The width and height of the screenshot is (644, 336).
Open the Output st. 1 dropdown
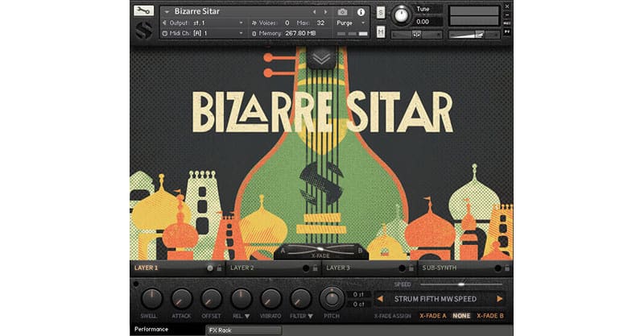pyautogui.click(x=204, y=23)
